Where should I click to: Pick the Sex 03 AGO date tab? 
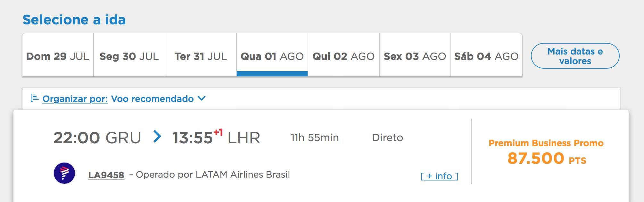415,55
